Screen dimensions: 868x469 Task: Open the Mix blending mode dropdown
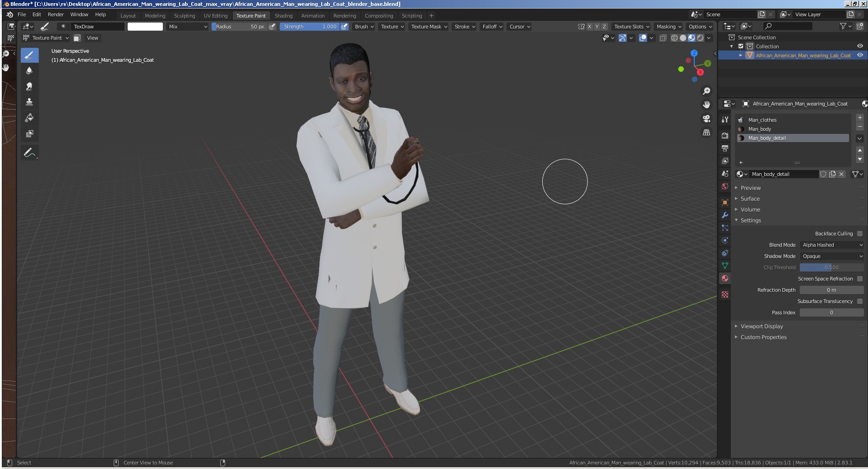point(187,27)
